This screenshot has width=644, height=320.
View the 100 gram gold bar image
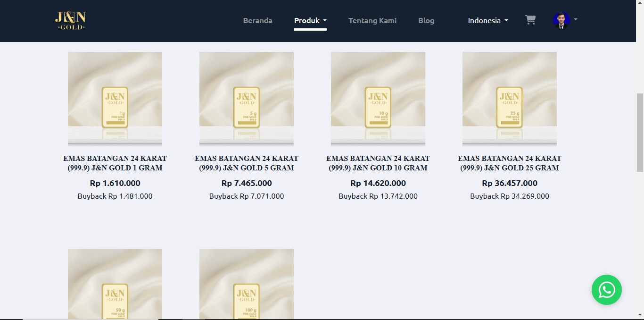point(247,284)
